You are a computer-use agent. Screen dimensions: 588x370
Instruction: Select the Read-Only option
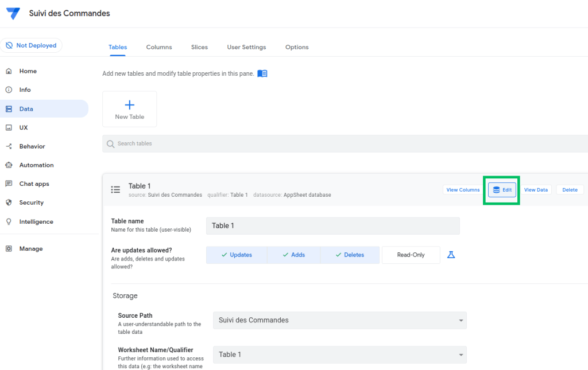click(411, 255)
